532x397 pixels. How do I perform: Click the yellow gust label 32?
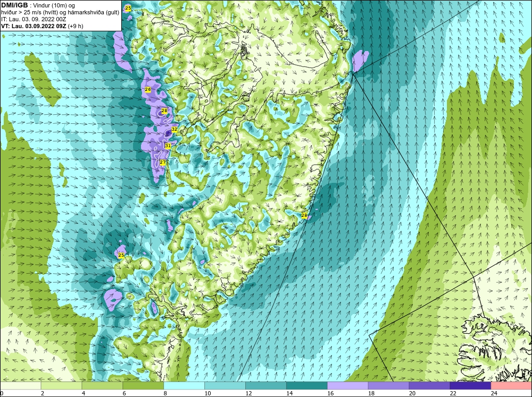[x=174, y=129]
